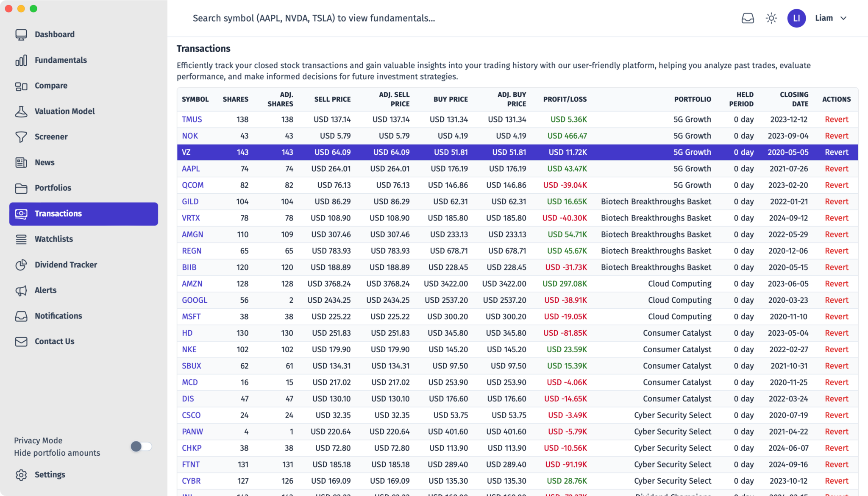This screenshot has height=496, width=868.
Task: Go to the Dashboard page
Action: [55, 34]
